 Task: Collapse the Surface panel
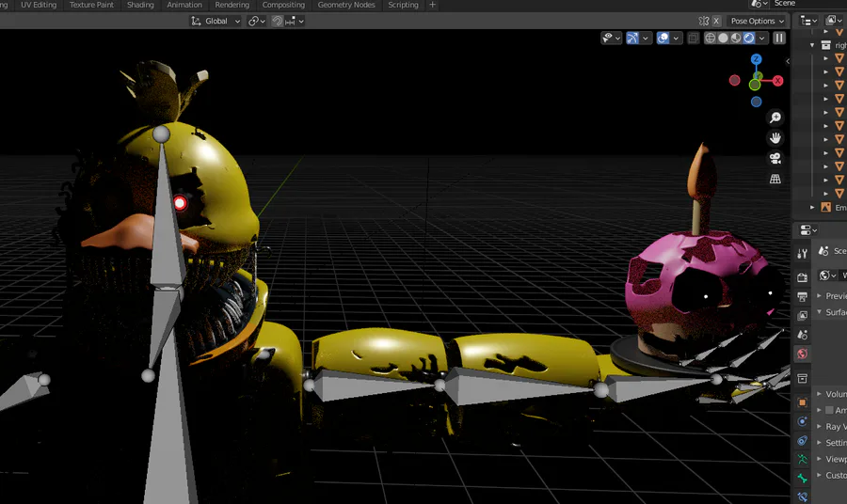[820, 312]
